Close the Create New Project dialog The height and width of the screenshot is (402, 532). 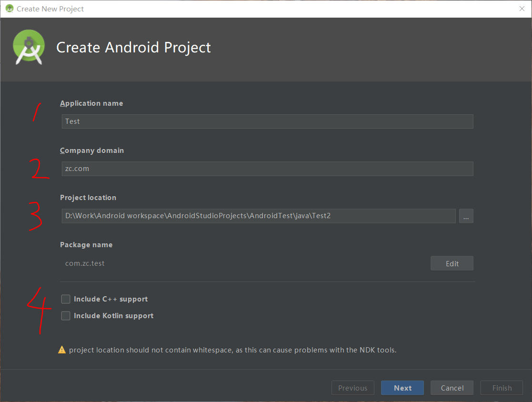pos(522,9)
